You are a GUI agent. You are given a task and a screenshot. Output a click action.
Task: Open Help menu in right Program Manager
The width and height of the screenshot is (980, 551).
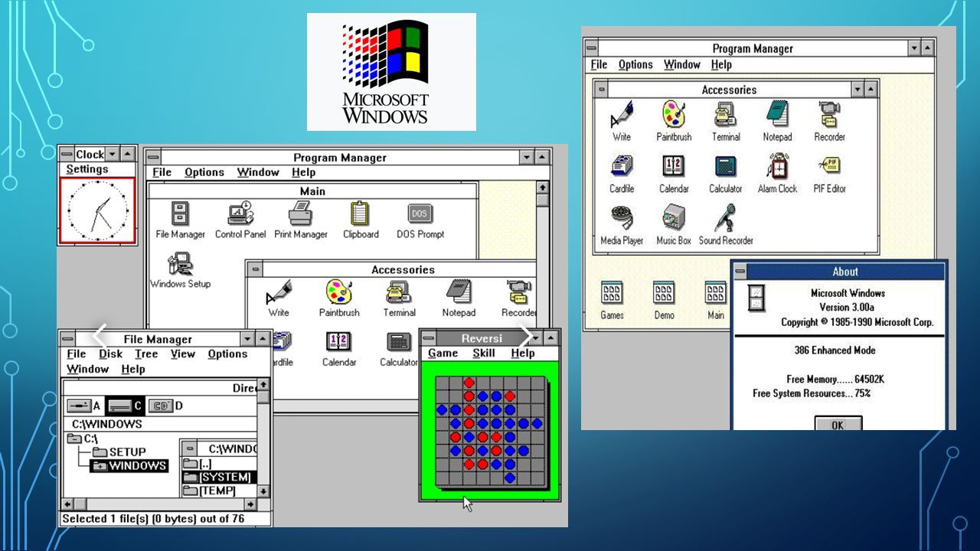pyautogui.click(x=721, y=65)
